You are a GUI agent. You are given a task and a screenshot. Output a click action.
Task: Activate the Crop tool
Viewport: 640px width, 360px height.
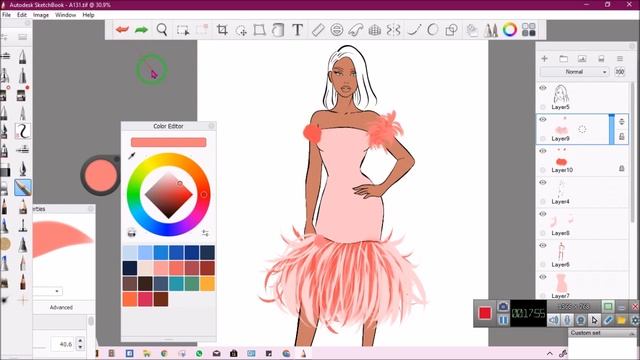point(222,30)
